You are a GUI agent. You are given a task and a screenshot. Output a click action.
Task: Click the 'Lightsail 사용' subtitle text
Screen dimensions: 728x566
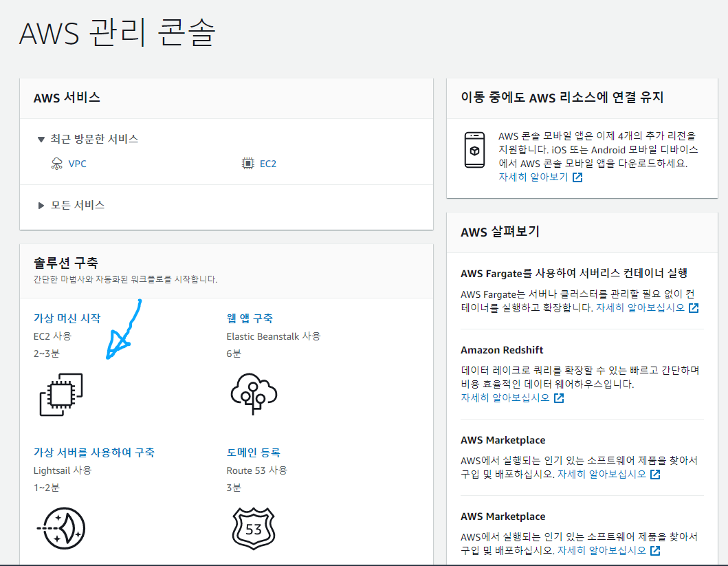pos(63,470)
